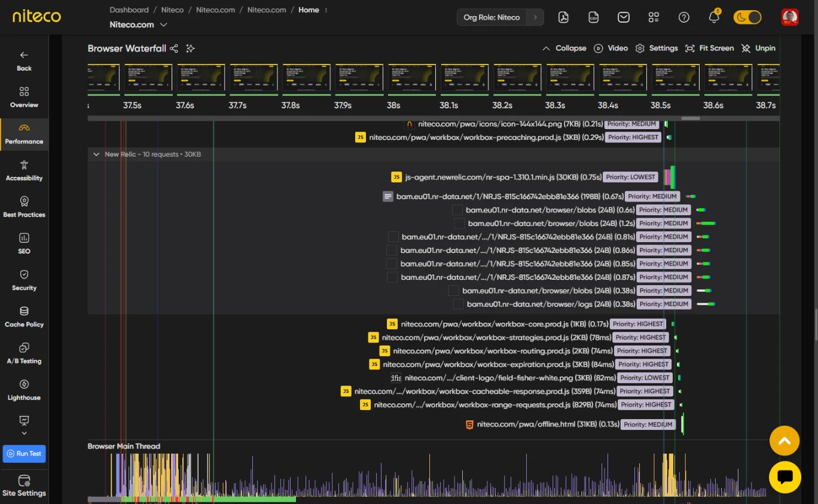Toggle the dark mode switch
This screenshot has width=818, height=504.
pyautogui.click(x=747, y=17)
